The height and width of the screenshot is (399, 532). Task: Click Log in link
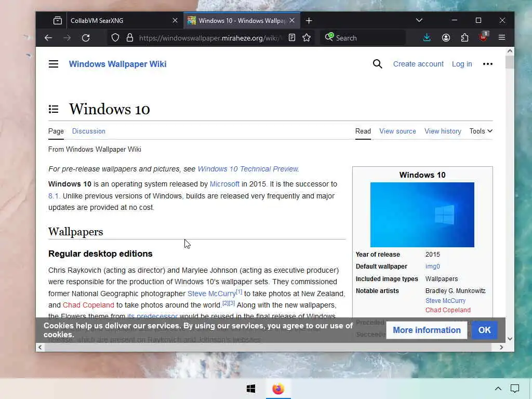click(462, 64)
